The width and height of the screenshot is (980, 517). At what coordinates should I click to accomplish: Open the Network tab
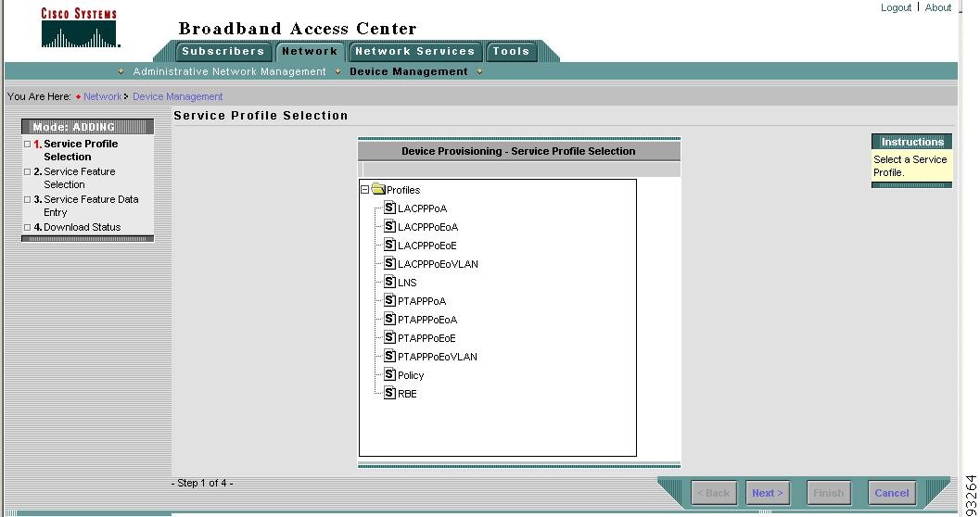click(310, 51)
